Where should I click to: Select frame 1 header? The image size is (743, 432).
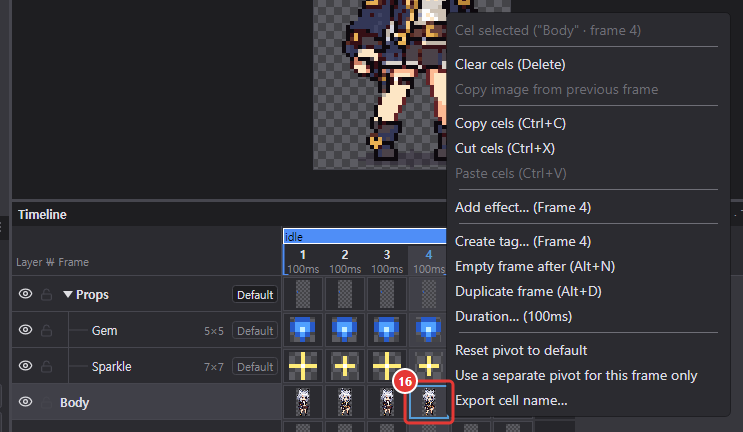pos(303,261)
